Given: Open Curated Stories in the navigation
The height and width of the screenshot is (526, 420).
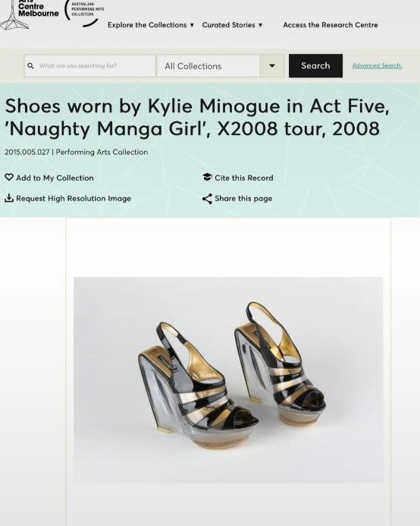Looking at the screenshot, I should pos(229,25).
